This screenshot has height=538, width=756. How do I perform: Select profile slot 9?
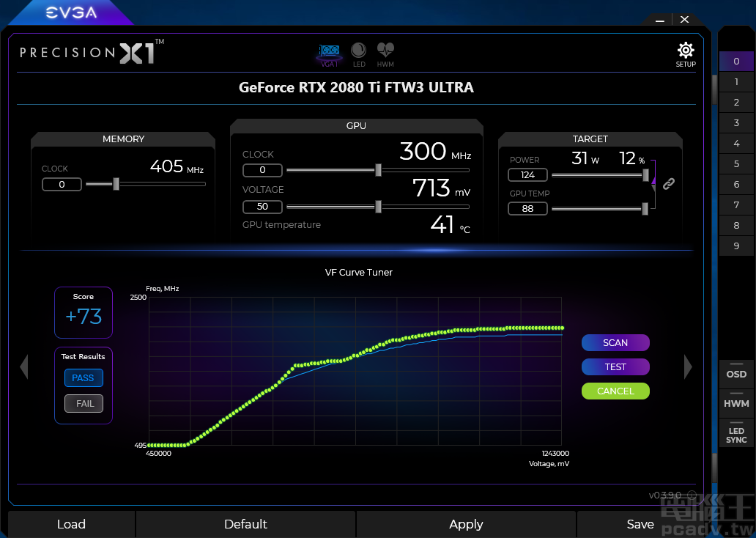736,246
